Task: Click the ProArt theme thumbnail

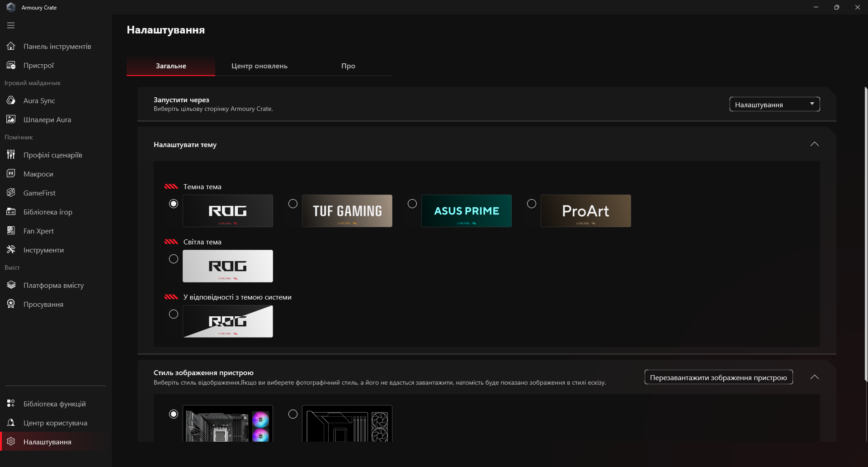Action: (586, 211)
